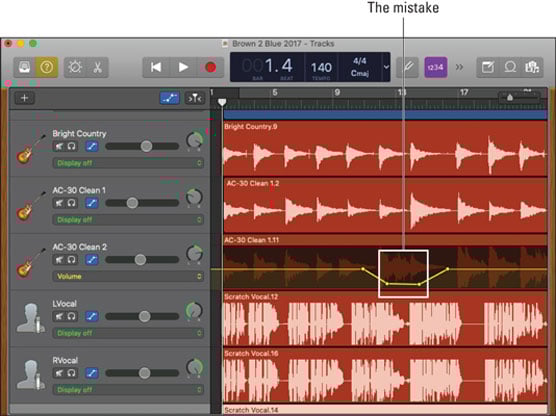The image size is (556, 416).
Task: Open the Media Browser
Action: click(532, 67)
